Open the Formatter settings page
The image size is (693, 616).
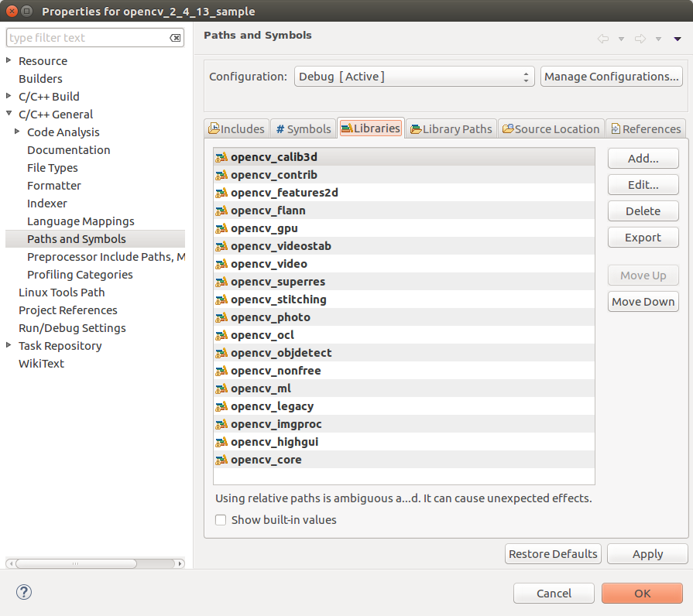[x=54, y=186]
